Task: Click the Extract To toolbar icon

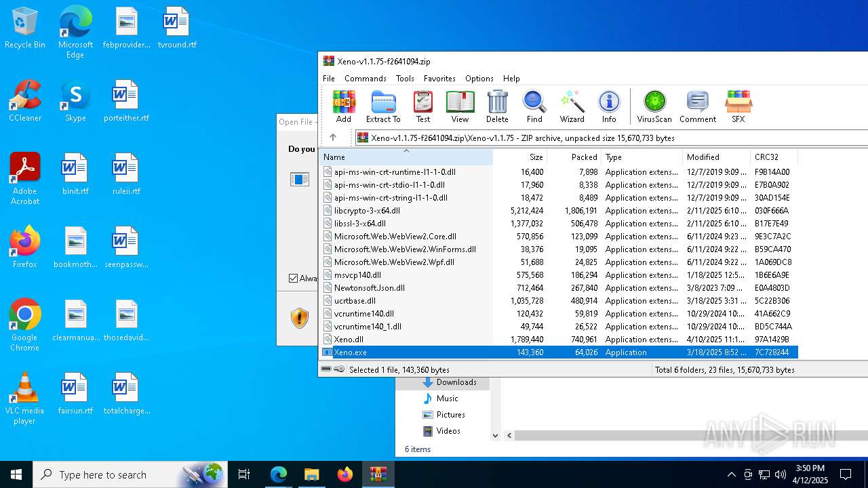Action: click(x=383, y=107)
